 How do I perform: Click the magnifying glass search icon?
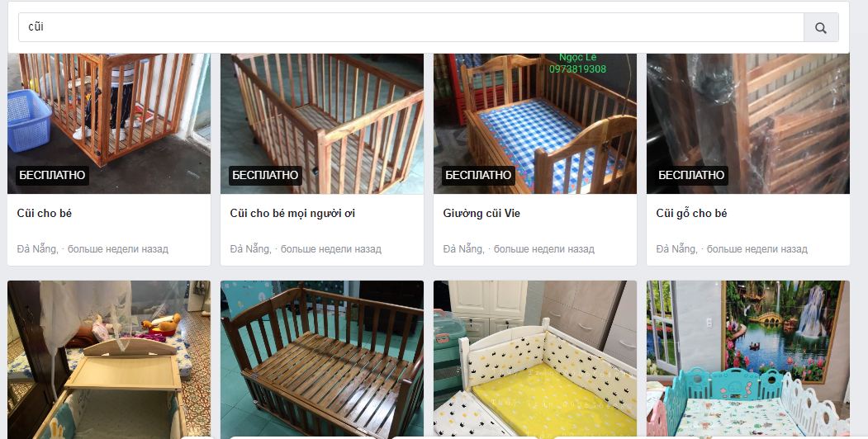pos(821,28)
